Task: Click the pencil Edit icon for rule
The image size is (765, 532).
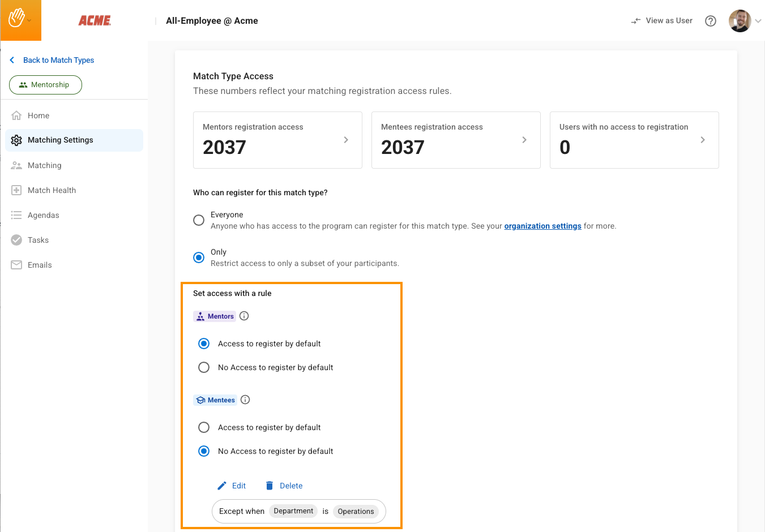Action: point(222,486)
